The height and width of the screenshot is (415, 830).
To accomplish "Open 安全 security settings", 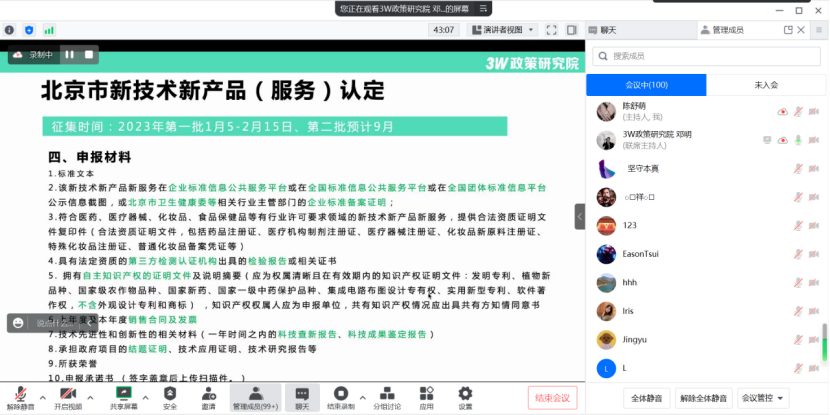I will click(170, 398).
